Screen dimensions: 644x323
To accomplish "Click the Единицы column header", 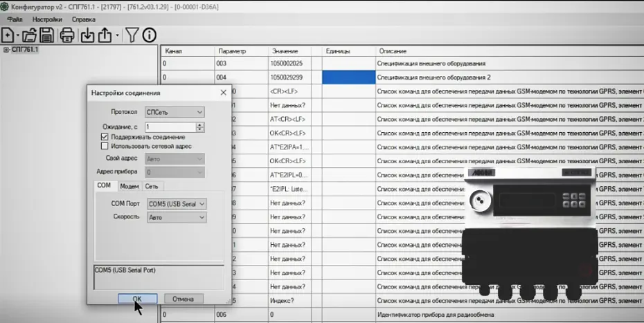I will (x=349, y=51).
